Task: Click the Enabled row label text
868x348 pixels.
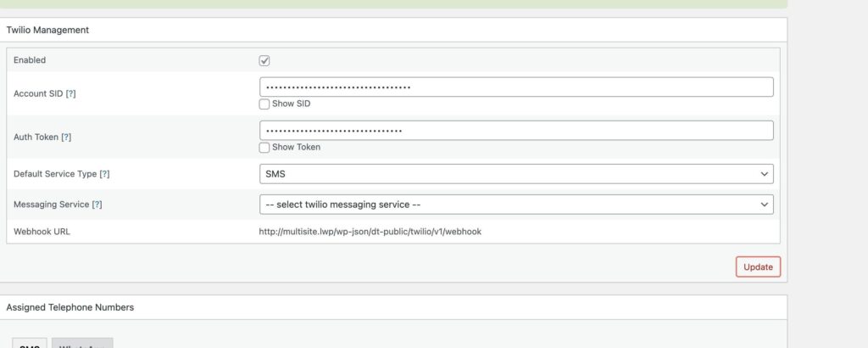Action: [x=30, y=60]
